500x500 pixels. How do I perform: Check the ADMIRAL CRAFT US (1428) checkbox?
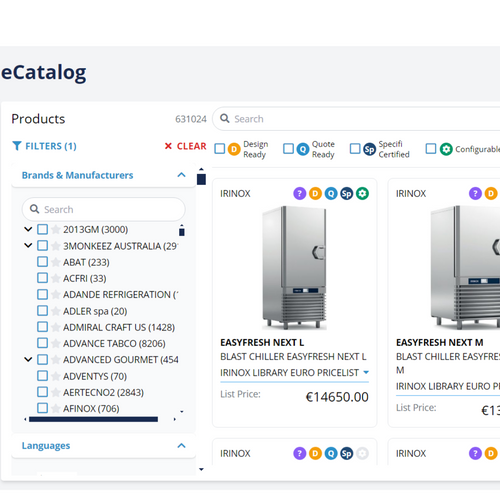[x=42, y=327]
